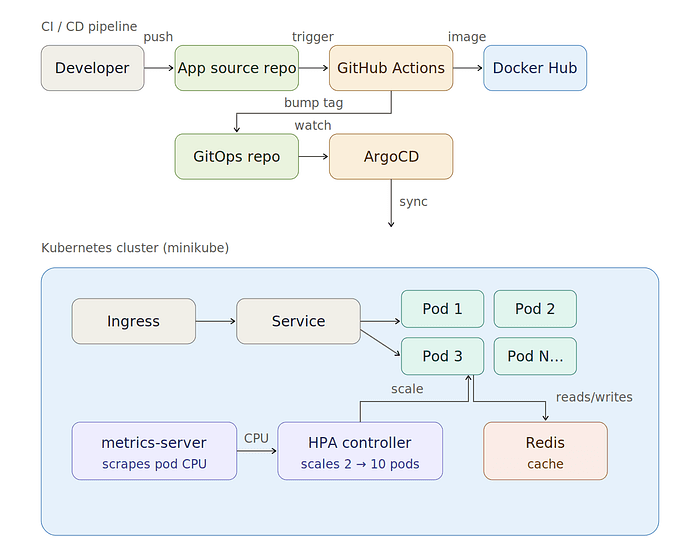Click the 'Kubernetes cluster (minikube)' heading

(135, 247)
